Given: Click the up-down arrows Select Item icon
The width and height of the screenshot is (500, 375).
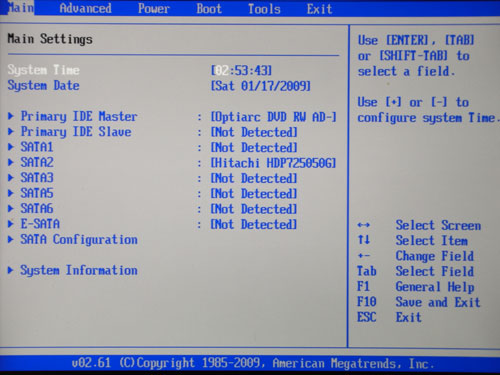Looking at the screenshot, I should pos(364,240).
